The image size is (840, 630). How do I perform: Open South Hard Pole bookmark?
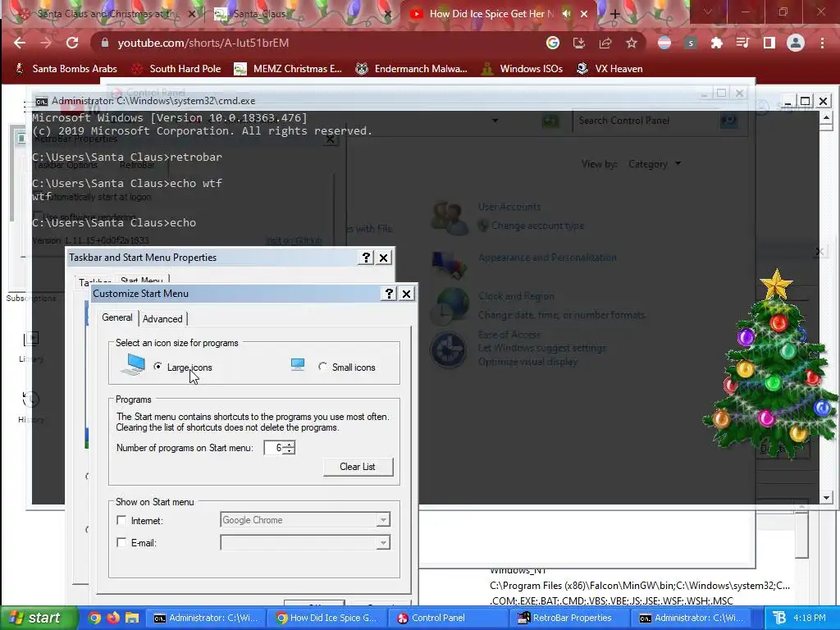(176, 69)
